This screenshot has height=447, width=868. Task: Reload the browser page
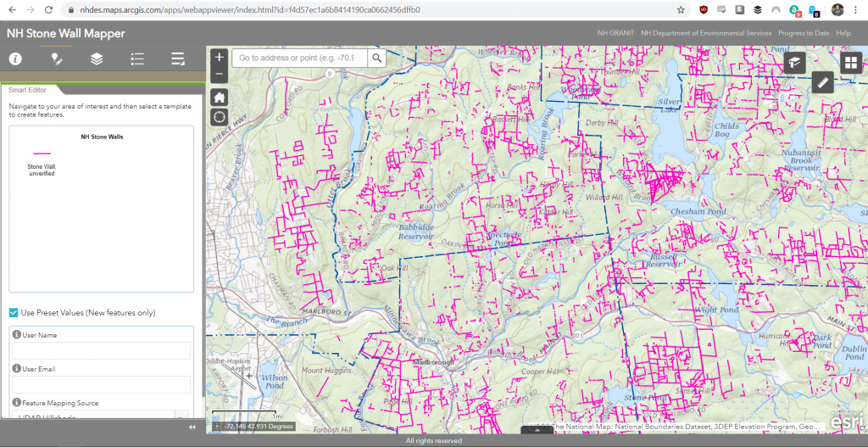pyautogui.click(x=48, y=10)
